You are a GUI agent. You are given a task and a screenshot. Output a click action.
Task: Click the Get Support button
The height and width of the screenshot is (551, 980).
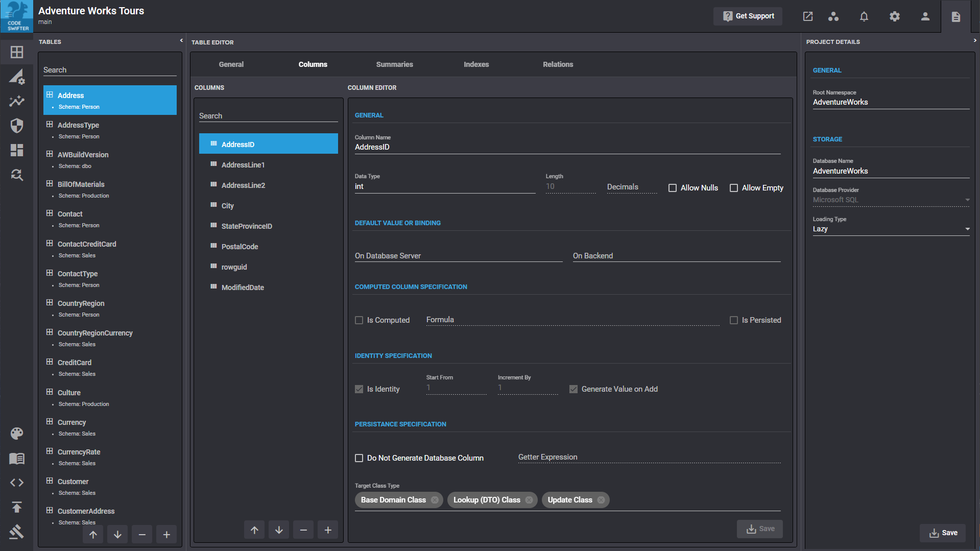point(748,16)
